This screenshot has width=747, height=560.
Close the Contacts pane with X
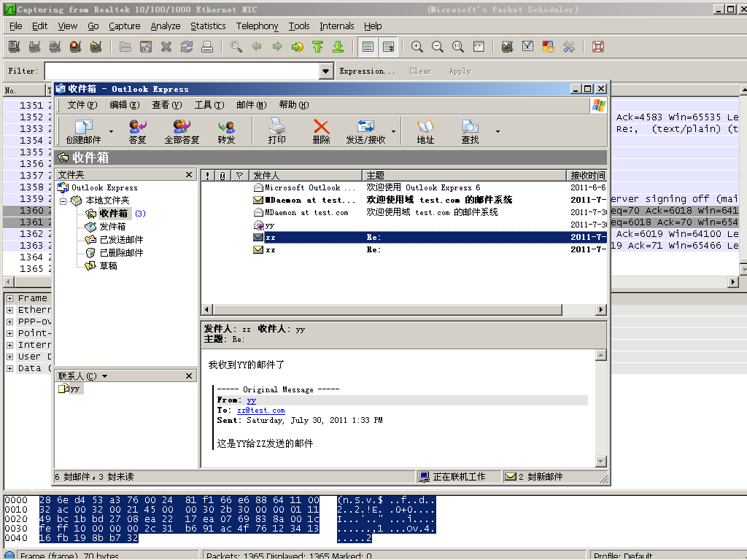[x=189, y=376]
